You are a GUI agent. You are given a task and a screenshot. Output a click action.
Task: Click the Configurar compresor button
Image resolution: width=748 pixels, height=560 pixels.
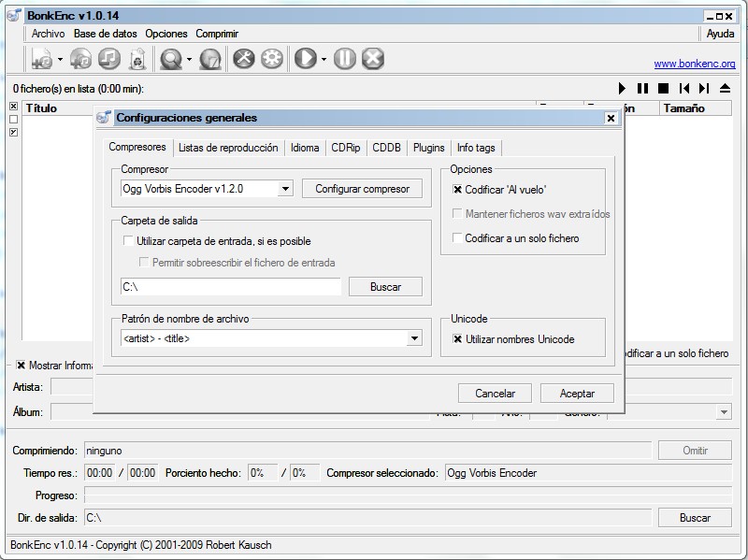click(x=362, y=189)
